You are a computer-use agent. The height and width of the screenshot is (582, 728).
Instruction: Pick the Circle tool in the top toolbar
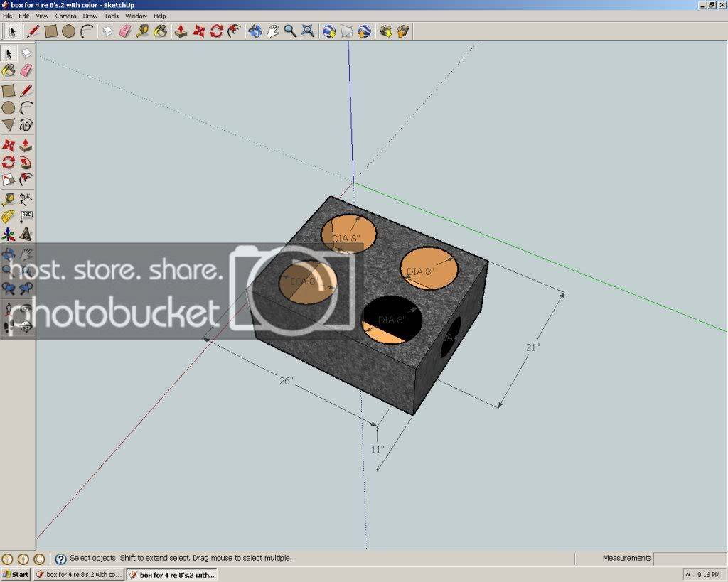tap(68, 31)
